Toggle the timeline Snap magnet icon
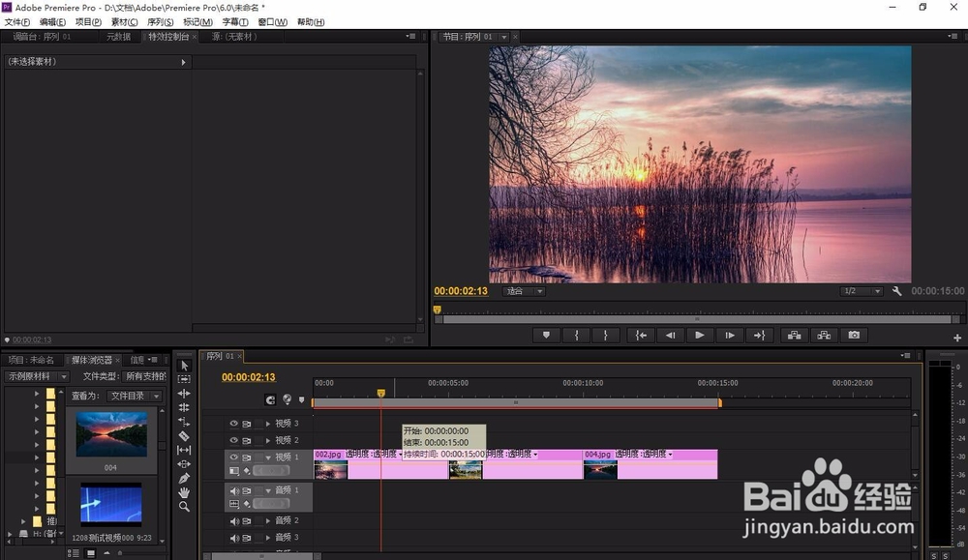 point(270,399)
